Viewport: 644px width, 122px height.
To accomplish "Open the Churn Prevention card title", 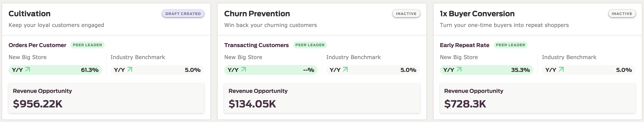I will pos(257,13).
